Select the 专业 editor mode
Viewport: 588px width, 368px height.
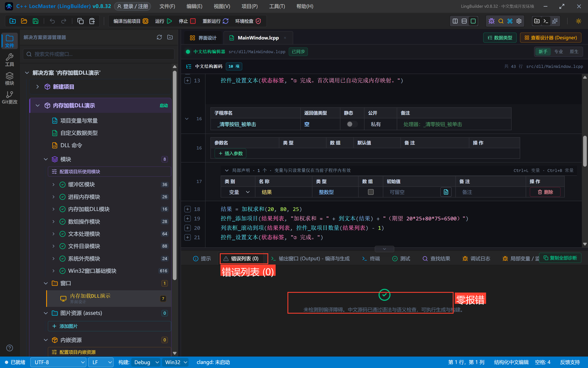[558, 52]
